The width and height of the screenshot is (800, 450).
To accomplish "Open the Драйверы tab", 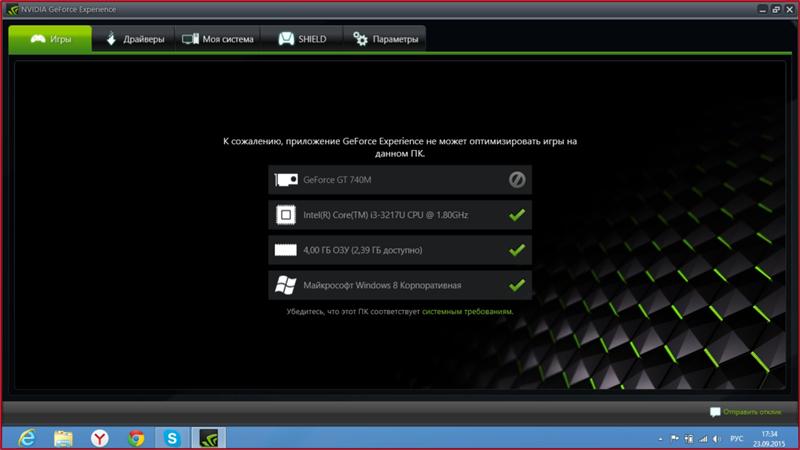I will [x=134, y=39].
